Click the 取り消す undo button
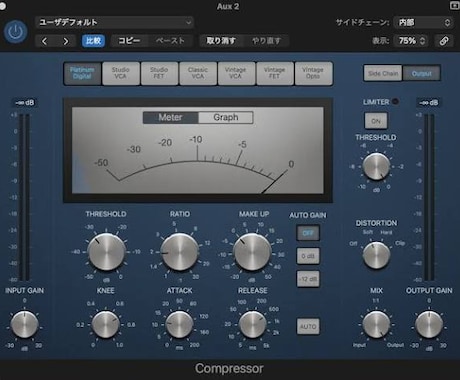This screenshot has height=380, width=460. 221,41
